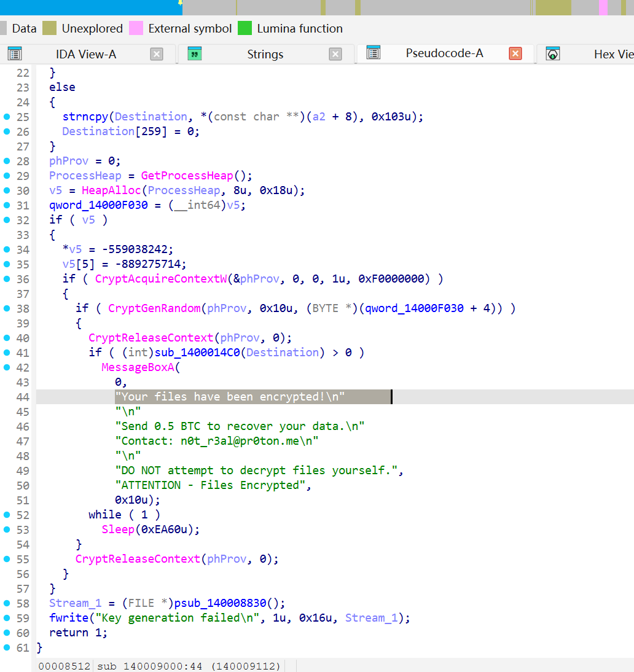Image resolution: width=634 pixels, height=672 pixels.
Task: Click Stream_1 variable on line 58
Action: click(75, 603)
